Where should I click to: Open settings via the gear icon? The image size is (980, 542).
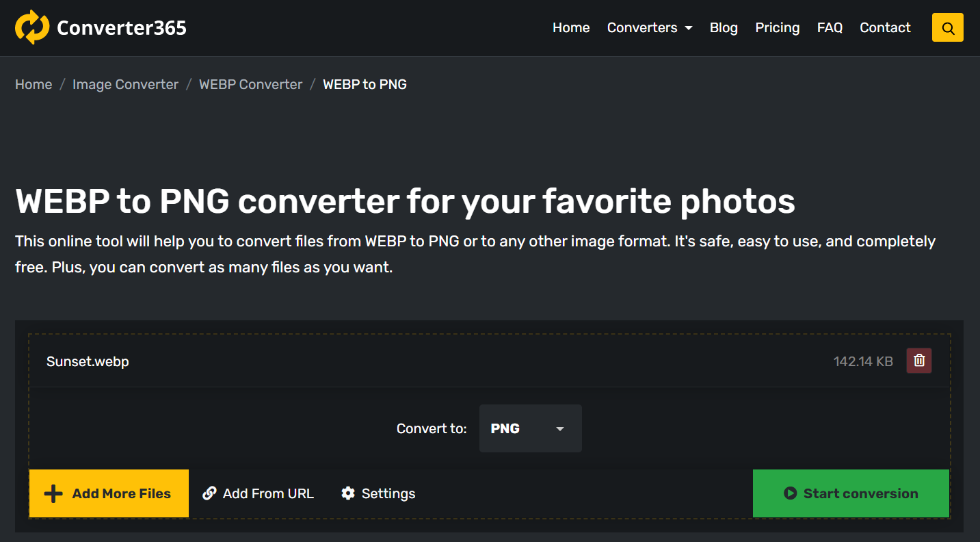(x=348, y=493)
